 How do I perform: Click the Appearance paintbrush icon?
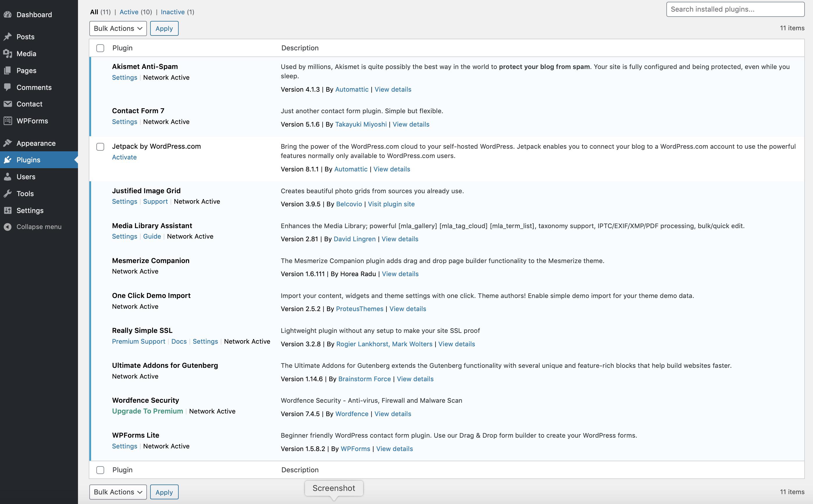8,143
